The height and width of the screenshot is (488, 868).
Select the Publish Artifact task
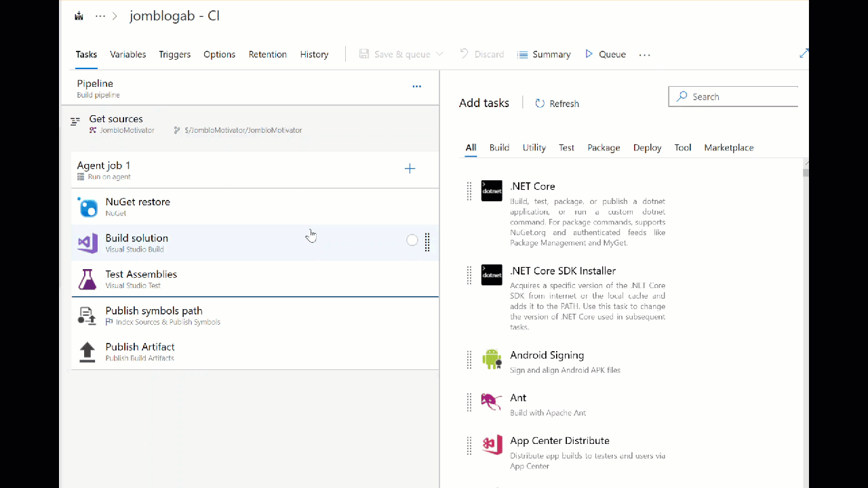(x=255, y=351)
